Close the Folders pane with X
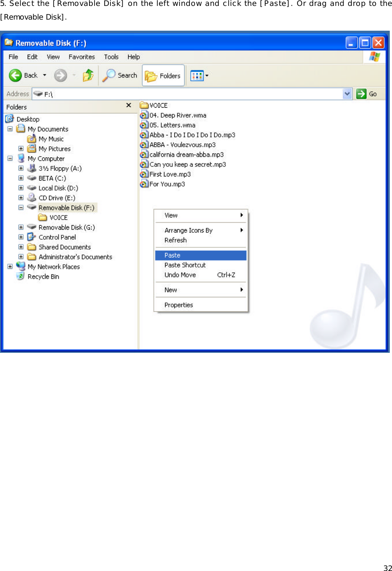This screenshot has height=571, width=392. point(129,105)
